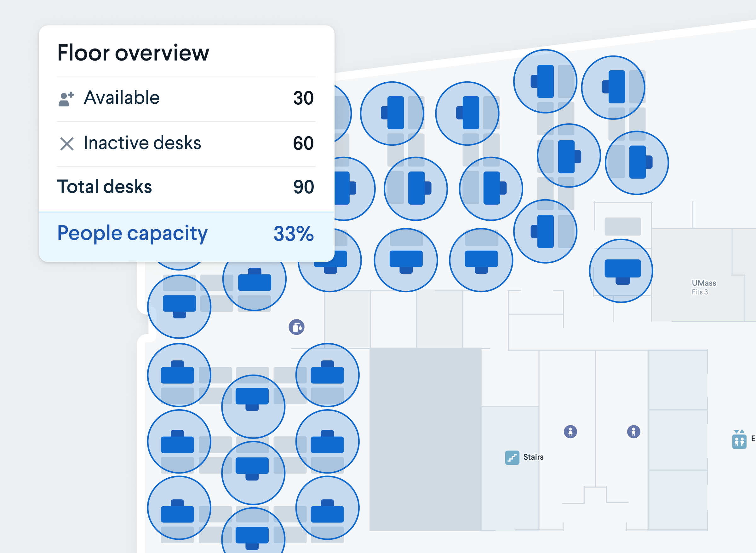
Task: Click the 33% capacity value
Action: [294, 234]
